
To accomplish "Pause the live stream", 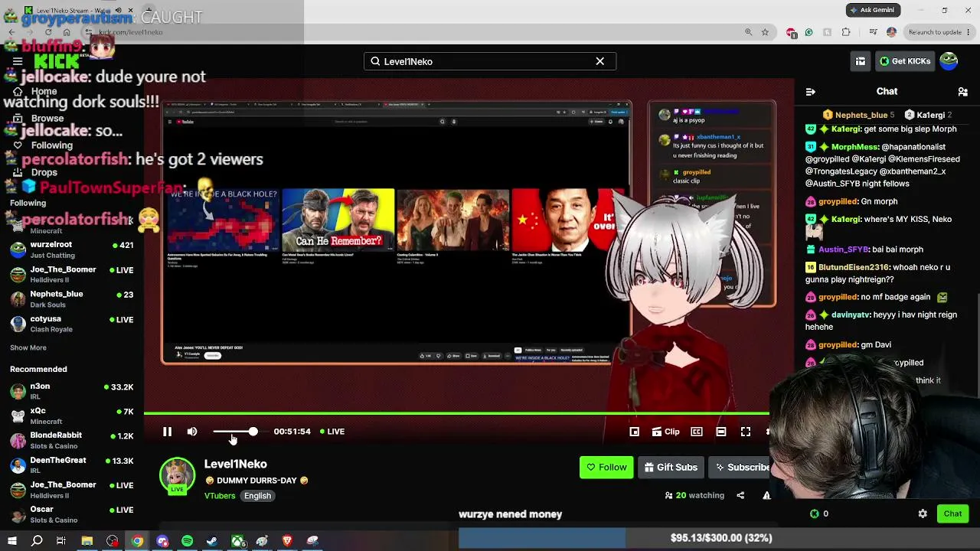I will [167, 432].
